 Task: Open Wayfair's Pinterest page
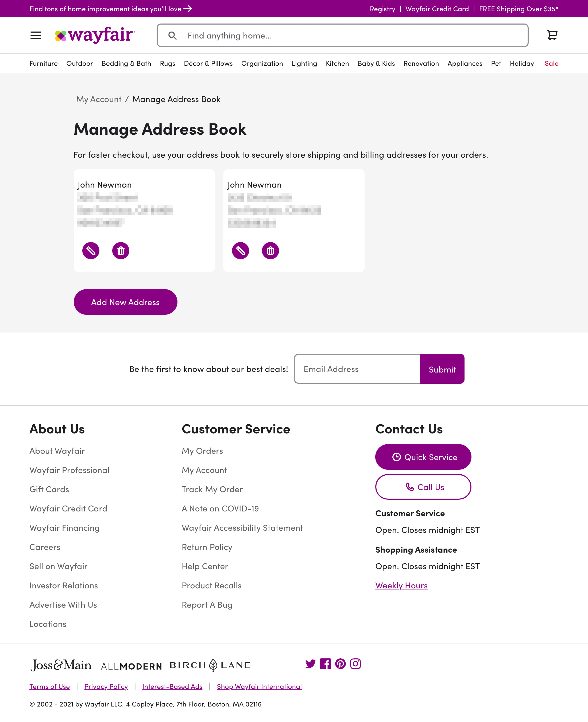[341, 664]
